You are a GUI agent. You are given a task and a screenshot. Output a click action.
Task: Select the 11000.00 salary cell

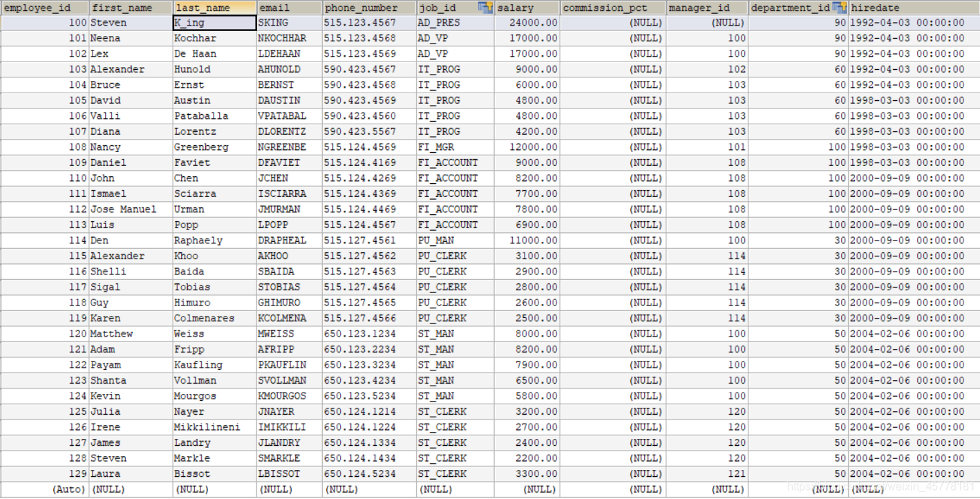[x=527, y=241]
